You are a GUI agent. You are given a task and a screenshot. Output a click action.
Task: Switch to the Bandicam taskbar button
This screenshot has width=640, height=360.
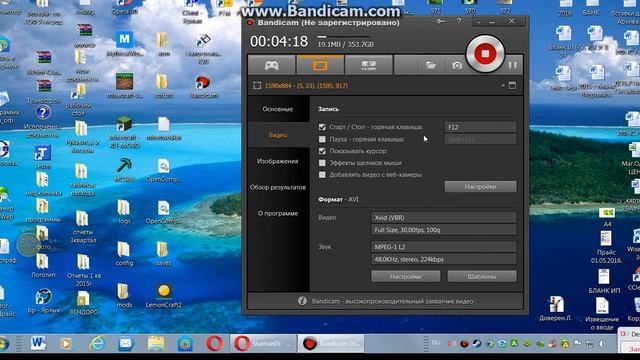pos(331,343)
